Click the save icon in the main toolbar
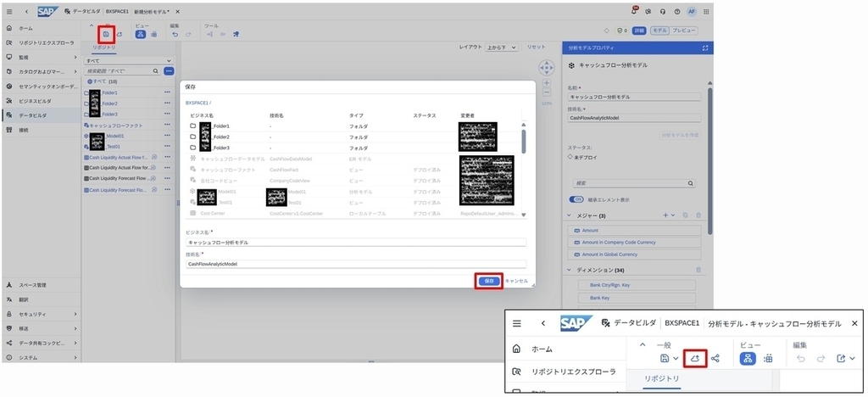 click(106, 34)
